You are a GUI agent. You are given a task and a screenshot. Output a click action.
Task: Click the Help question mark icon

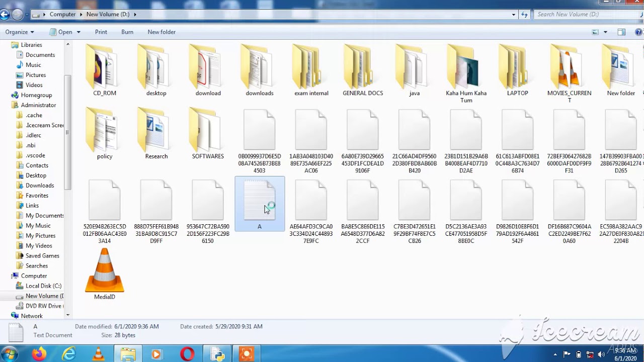point(639,32)
